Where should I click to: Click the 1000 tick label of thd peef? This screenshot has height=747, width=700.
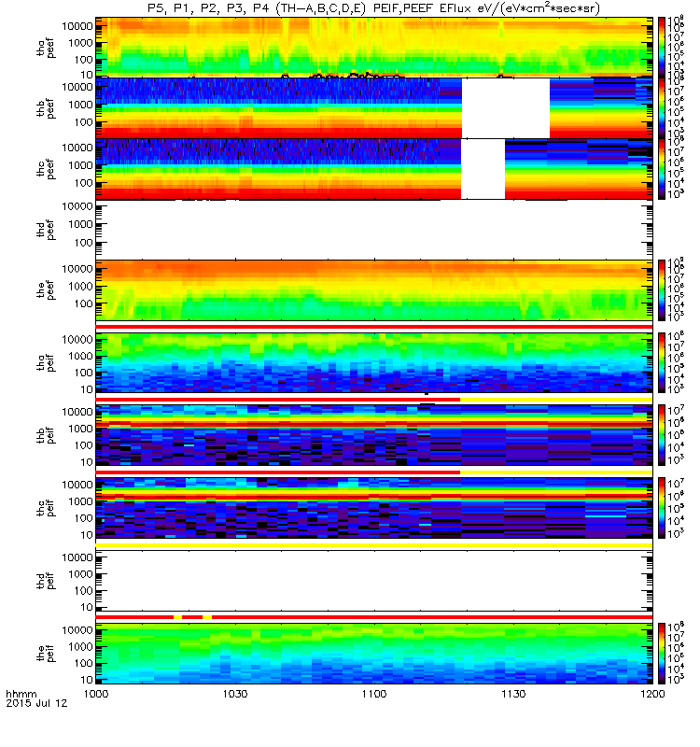click(x=80, y=224)
